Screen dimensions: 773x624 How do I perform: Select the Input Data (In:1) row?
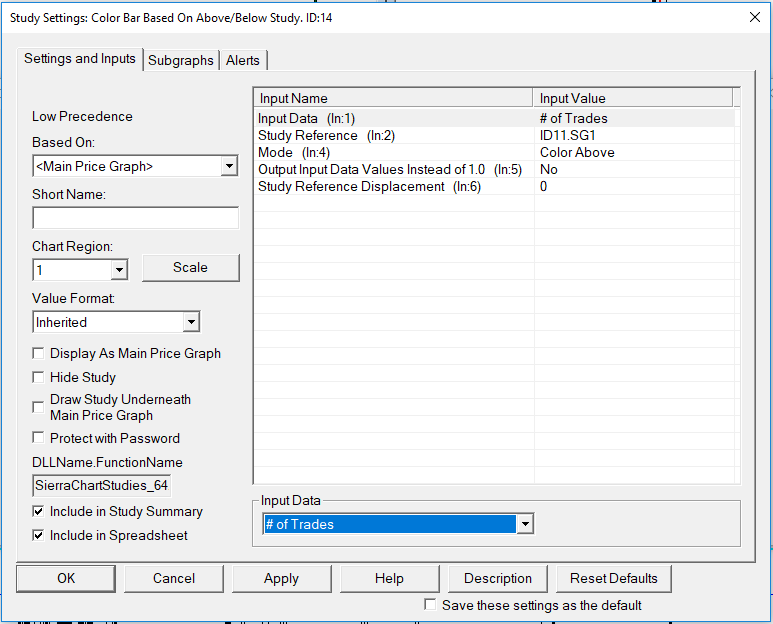494,118
